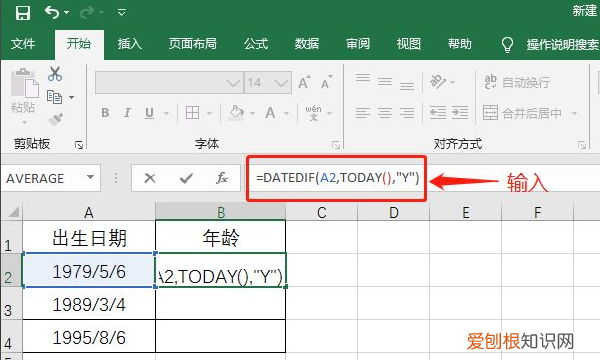Click Center alignment icon
Viewport: 600px width, 360px height.
coord(385,113)
